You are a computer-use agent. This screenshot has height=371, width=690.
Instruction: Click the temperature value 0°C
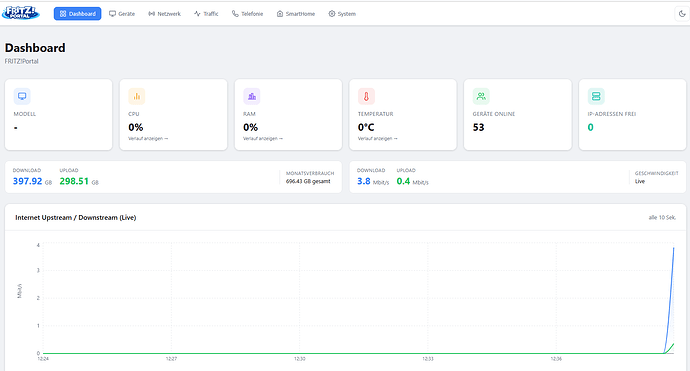[366, 127]
